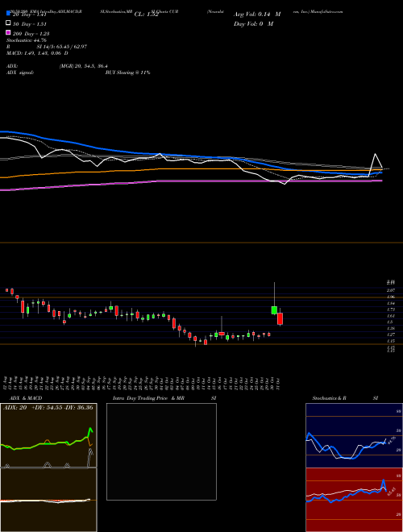
Task: Click the white 50 Day EMA legend swatch
Action: (8, 23)
